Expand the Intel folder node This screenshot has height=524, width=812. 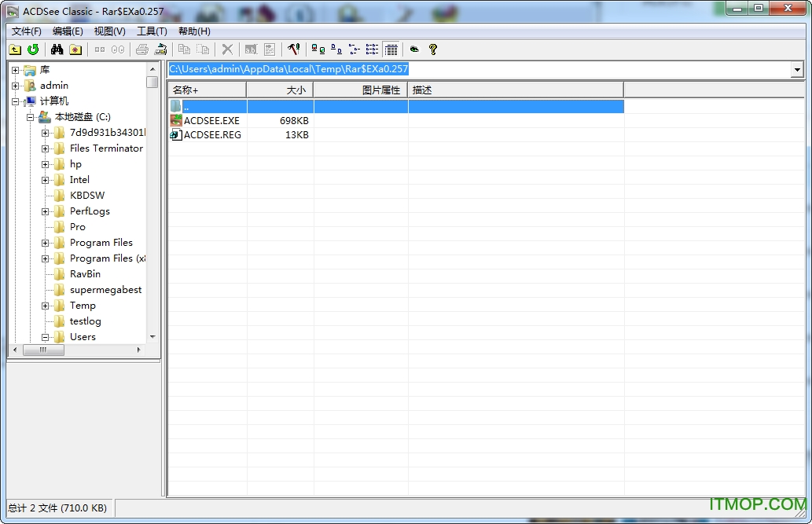[45, 180]
